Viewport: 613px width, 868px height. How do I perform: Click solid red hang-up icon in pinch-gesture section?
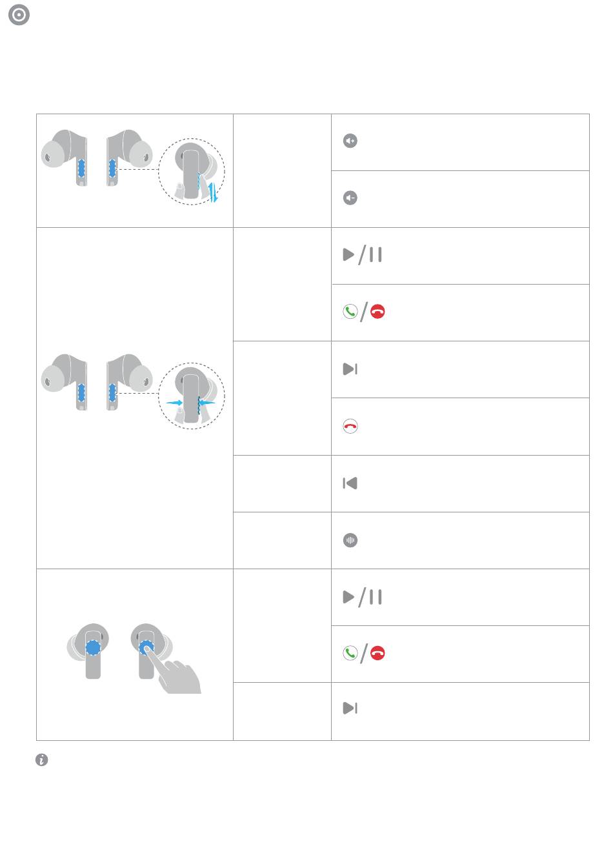click(378, 312)
